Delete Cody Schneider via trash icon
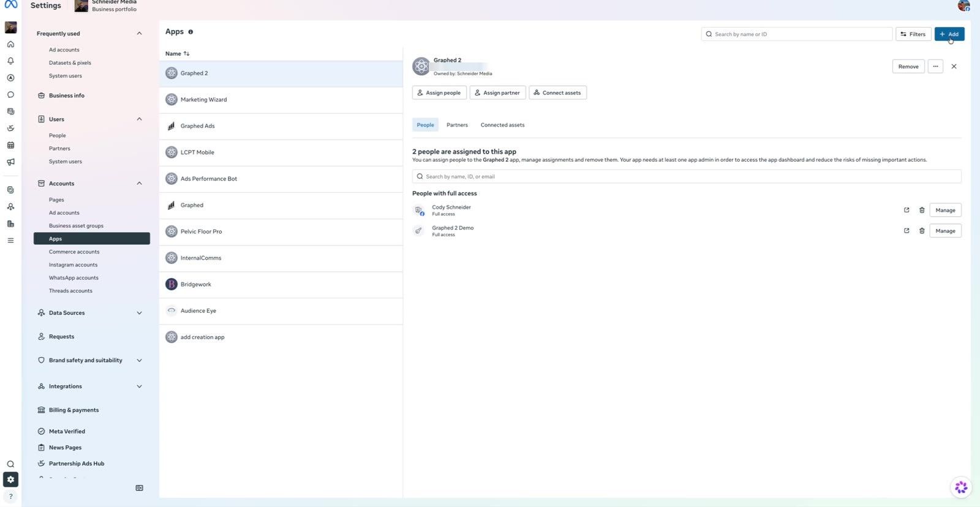The image size is (980, 507). (x=922, y=210)
